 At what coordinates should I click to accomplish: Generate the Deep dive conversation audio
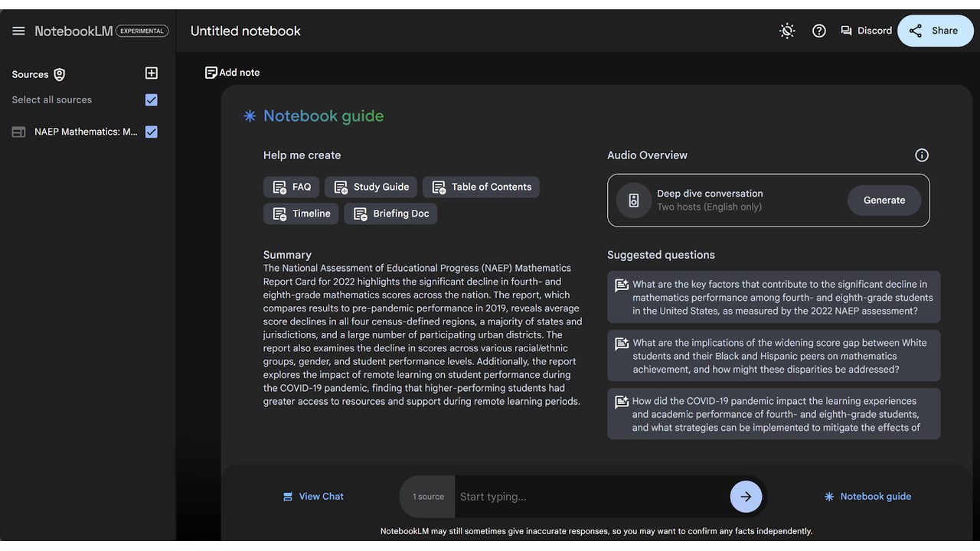pyautogui.click(x=884, y=201)
